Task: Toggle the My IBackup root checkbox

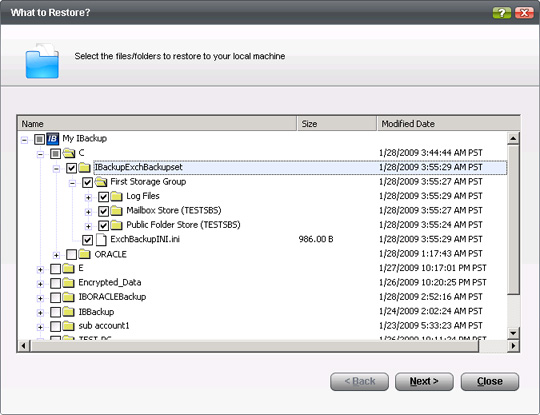Action: 39,139
